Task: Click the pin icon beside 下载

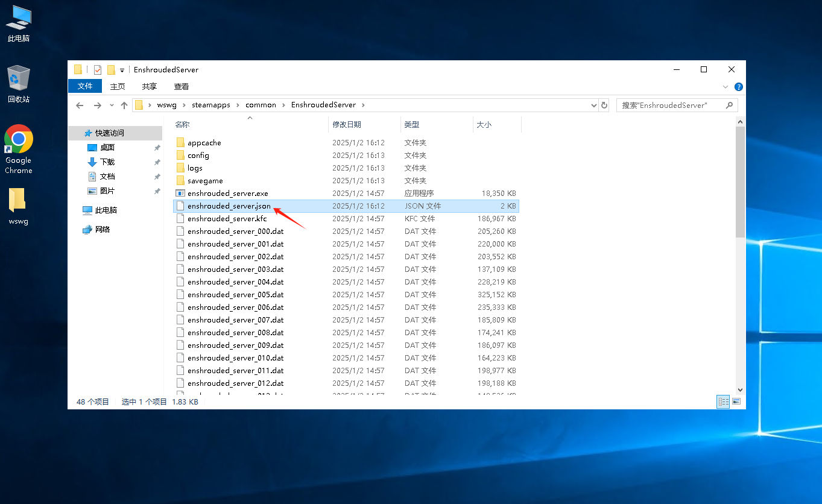Action: 157,162
